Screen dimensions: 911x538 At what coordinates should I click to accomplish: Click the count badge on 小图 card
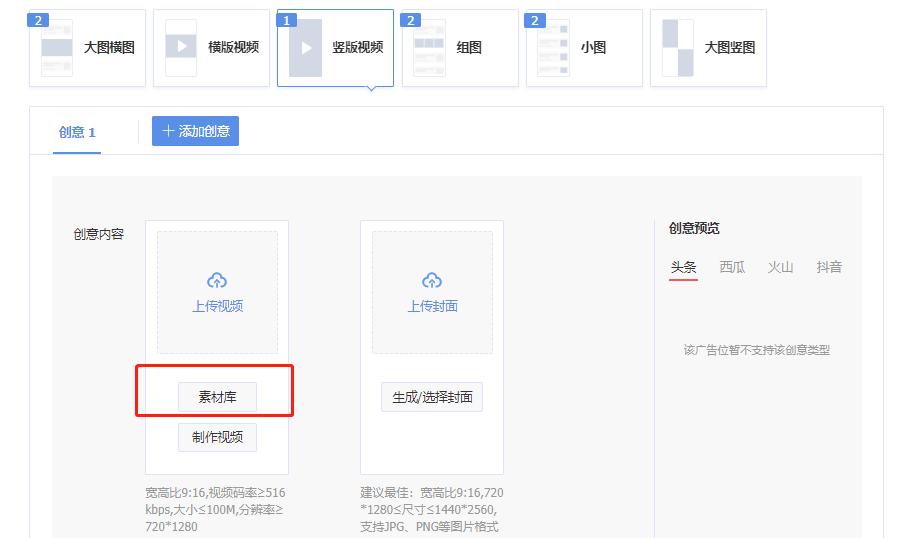[535, 20]
